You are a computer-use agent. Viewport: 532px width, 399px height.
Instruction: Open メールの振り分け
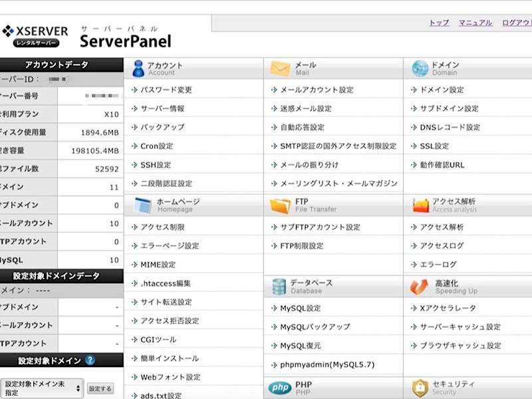309,165
